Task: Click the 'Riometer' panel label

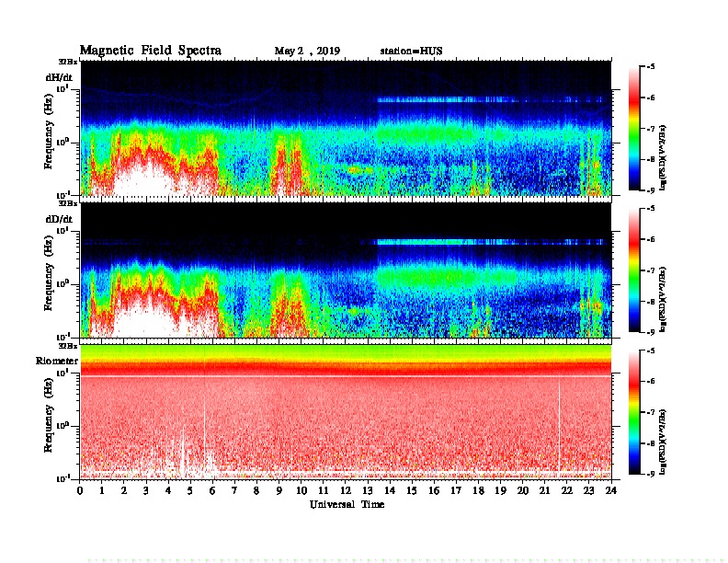Action: [57, 361]
